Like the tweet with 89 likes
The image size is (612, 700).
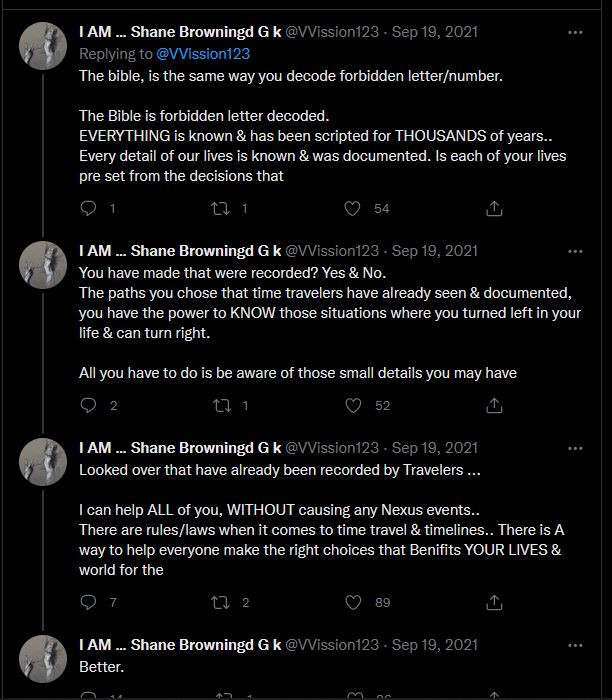click(352, 602)
